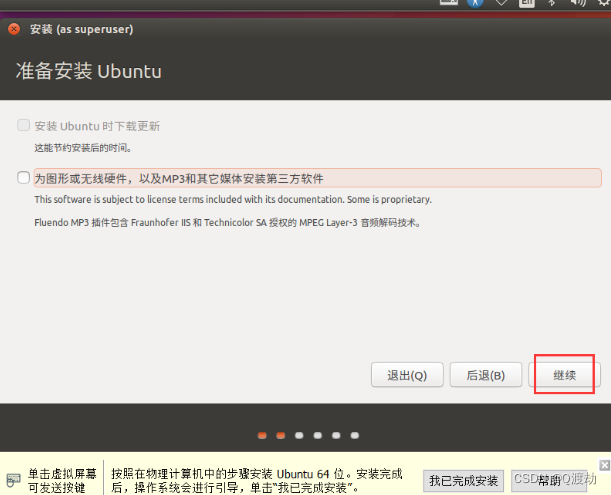
Task: Click the 后退(B) back button
Action: (x=486, y=375)
